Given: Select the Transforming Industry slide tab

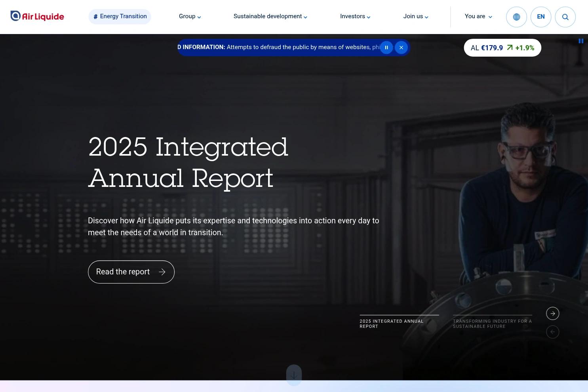Looking at the screenshot, I should (493, 322).
